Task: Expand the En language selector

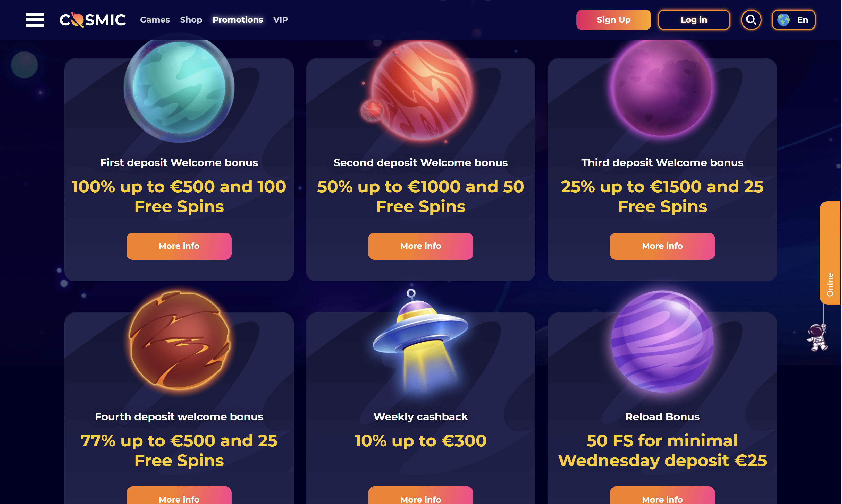Action: (793, 20)
